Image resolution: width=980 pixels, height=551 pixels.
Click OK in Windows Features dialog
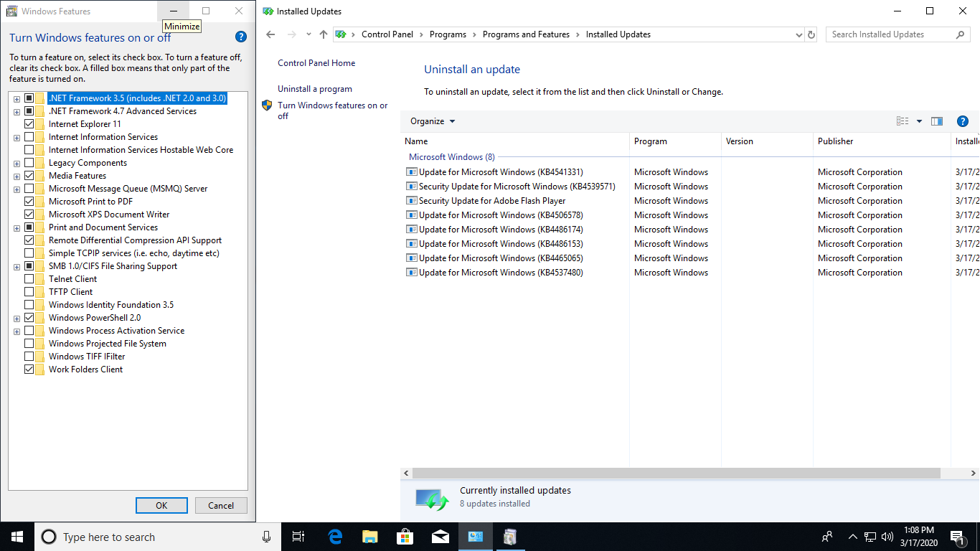pyautogui.click(x=161, y=505)
